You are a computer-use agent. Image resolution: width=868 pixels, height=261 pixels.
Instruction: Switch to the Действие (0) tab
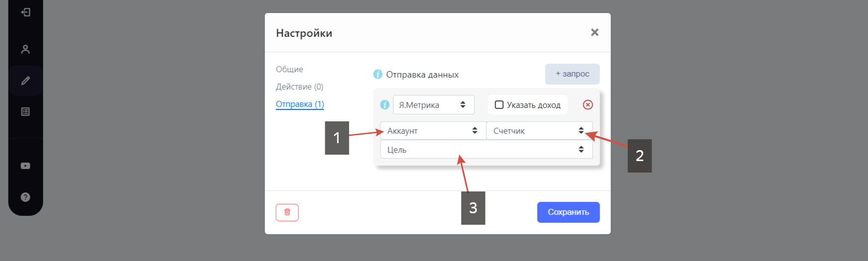[300, 87]
